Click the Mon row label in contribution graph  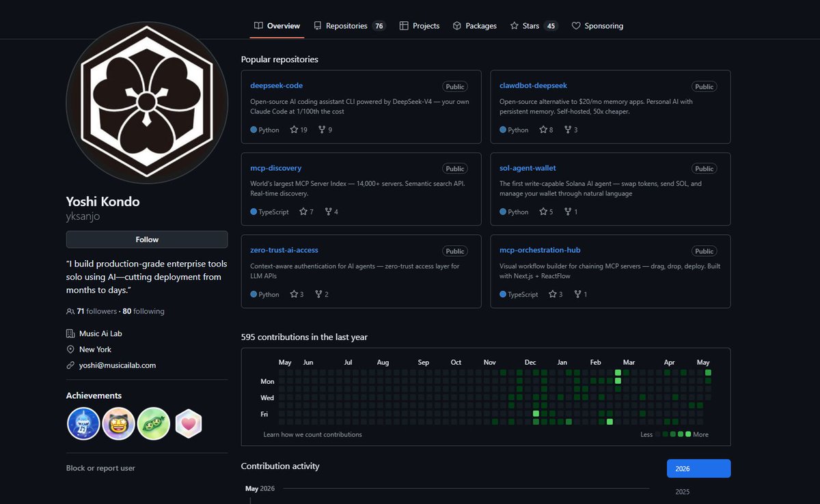267,381
